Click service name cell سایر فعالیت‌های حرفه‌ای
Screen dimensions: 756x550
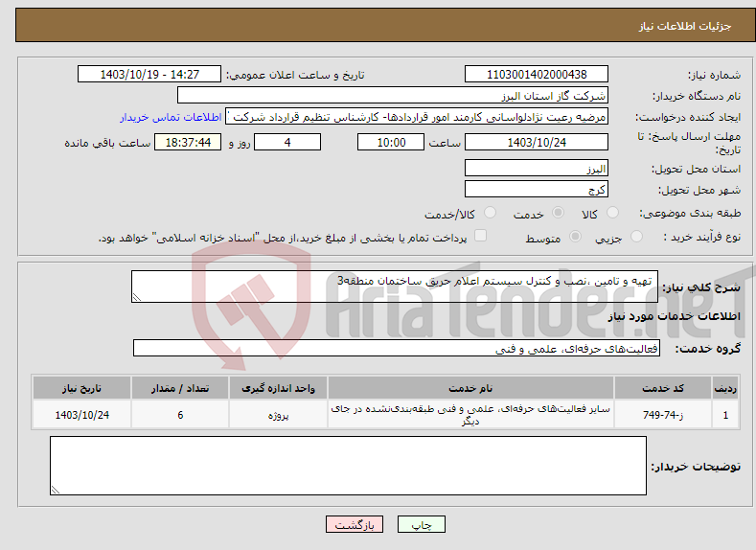tap(470, 415)
